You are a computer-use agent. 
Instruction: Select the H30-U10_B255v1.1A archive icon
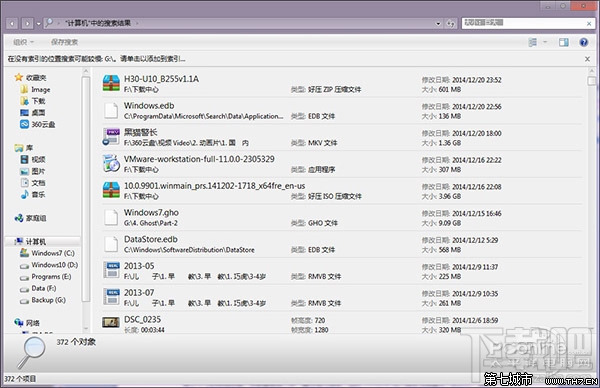click(111, 83)
